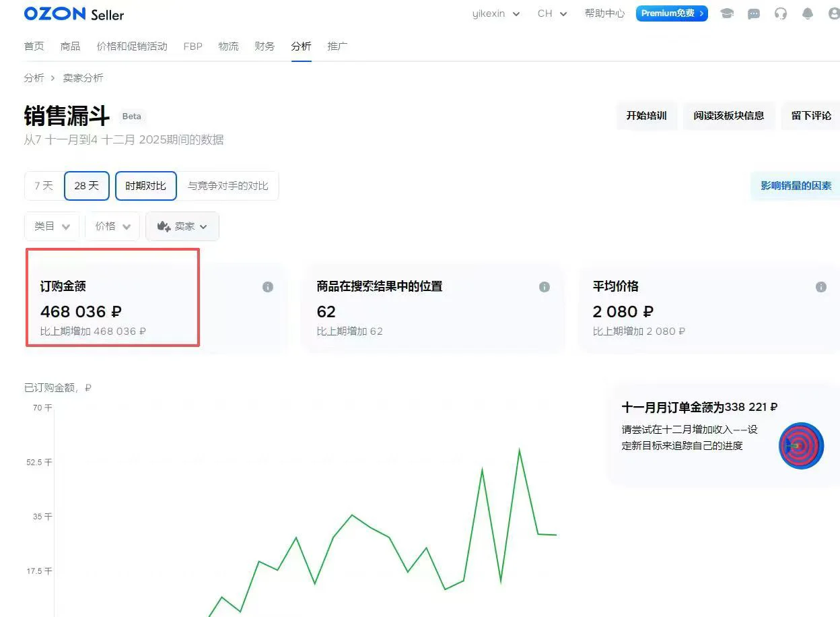Open the notifications bell icon
Viewport: 840px width, 617px height.
(807, 13)
